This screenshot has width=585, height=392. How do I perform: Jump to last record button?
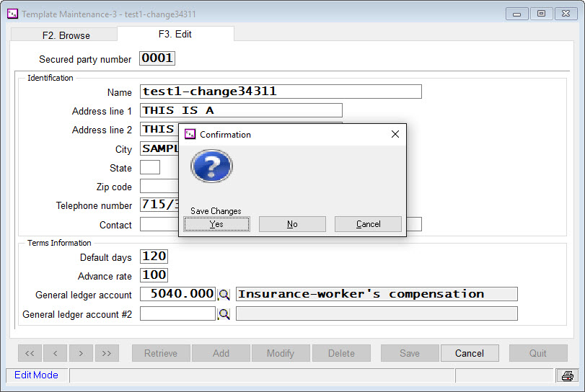tap(107, 353)
